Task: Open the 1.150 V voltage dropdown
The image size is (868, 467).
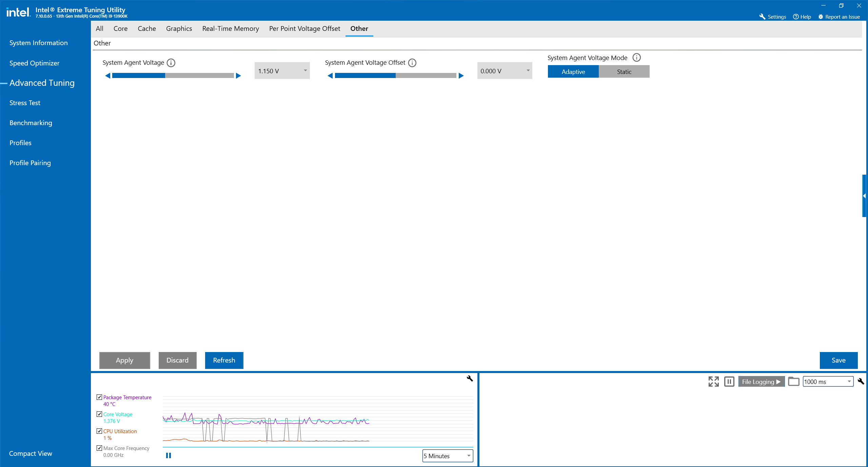Action: (x=282, y=71)
